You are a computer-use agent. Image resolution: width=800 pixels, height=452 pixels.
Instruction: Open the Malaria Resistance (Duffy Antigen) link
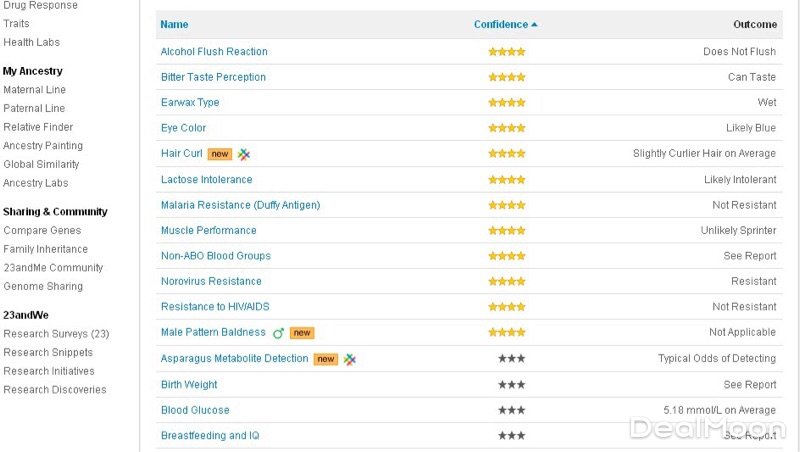pyautogui.click(x=240, y=205)
